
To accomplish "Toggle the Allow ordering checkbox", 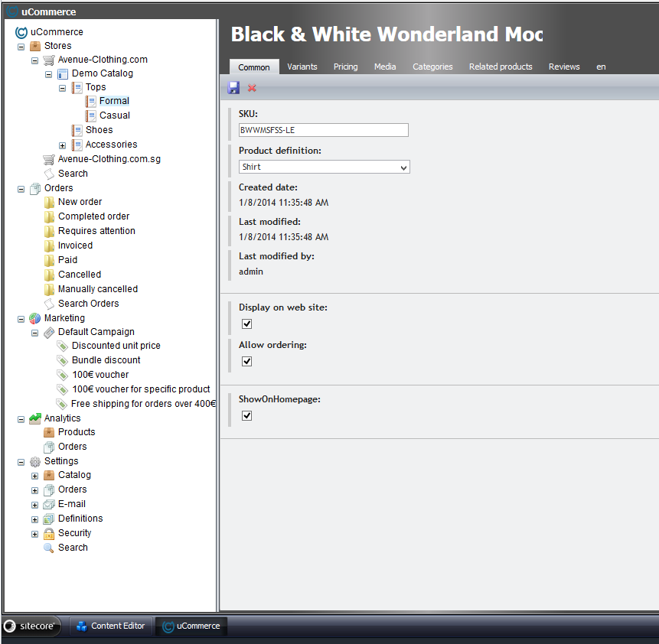I will coord(246,362).
